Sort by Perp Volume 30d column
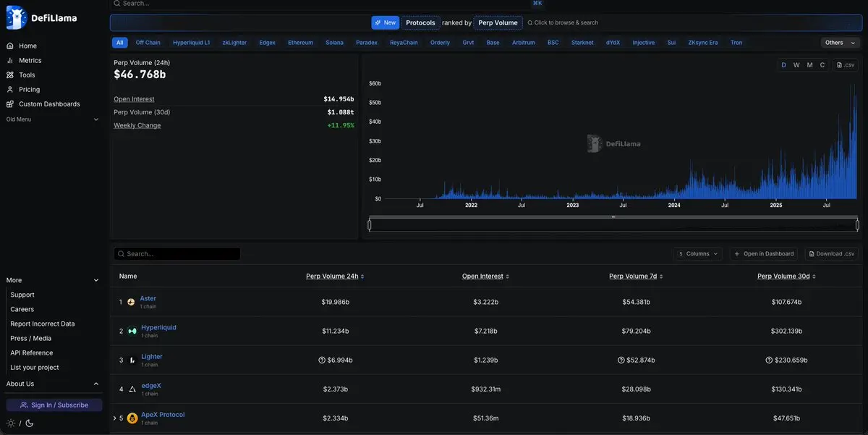Screen dimensions: 868x435 [x=786, y=276]
